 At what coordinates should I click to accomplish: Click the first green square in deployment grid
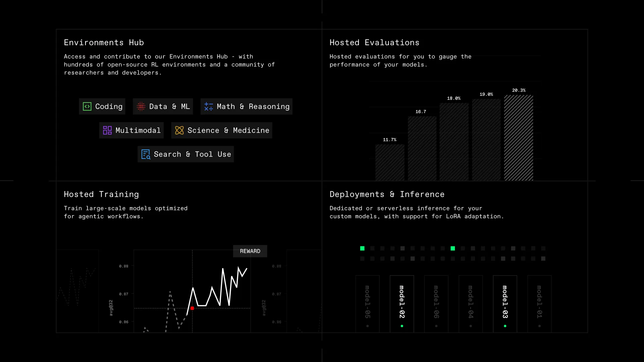click(362, 248)
